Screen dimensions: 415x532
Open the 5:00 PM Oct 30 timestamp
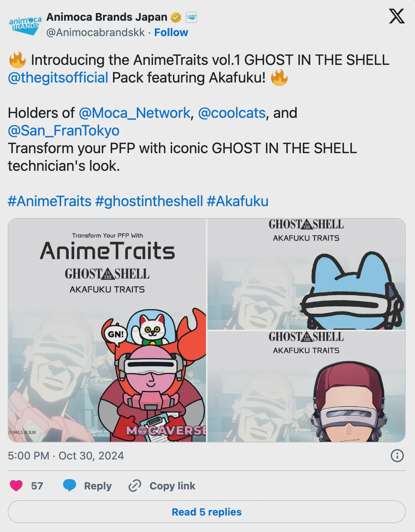[66, 456]
